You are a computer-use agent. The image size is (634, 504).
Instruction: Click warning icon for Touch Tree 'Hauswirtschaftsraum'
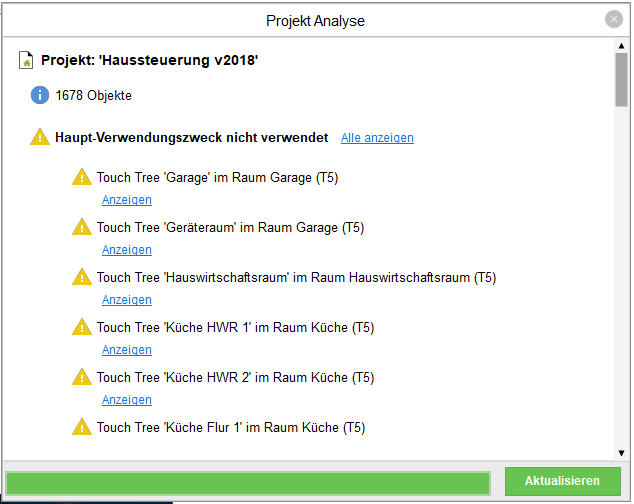82,277
